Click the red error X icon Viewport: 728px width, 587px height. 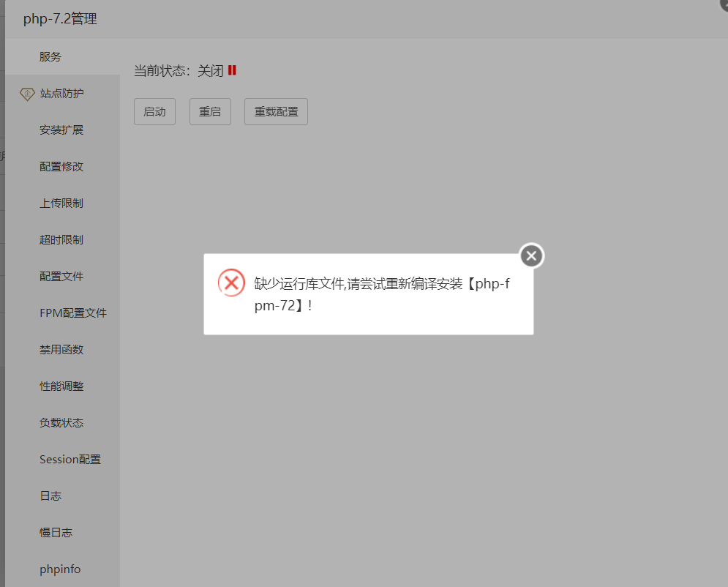click(231, 283)
